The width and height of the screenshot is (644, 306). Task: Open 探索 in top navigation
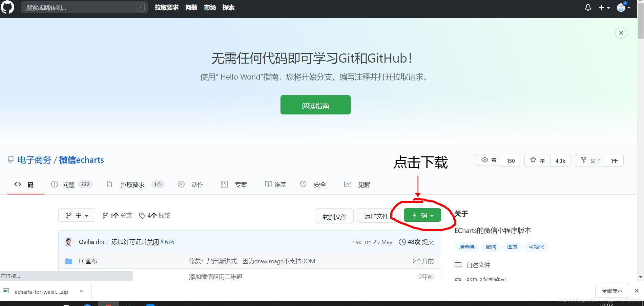pos(228,7)
